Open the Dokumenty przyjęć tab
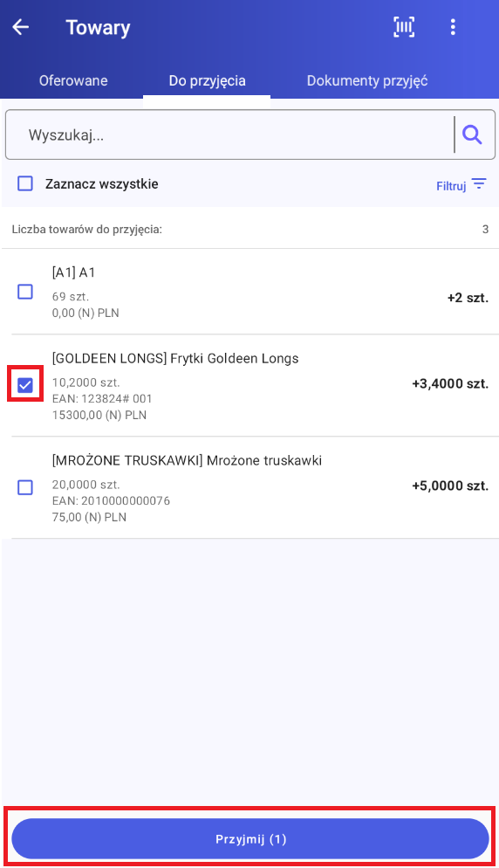 (367, 81)
